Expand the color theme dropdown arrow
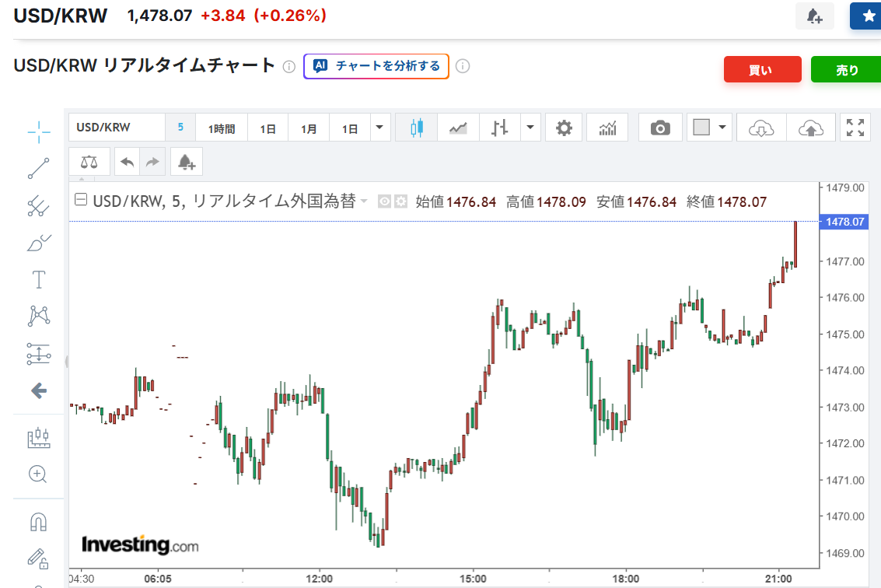 click(722, 128)
